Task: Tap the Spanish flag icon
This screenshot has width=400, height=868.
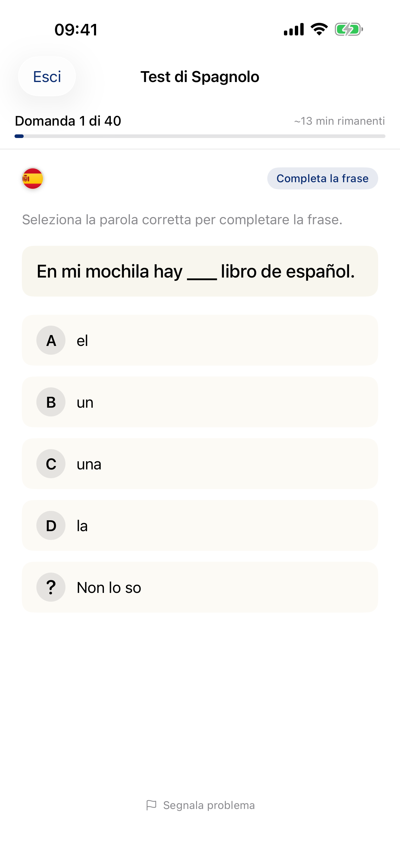Action: pos(33,179)
